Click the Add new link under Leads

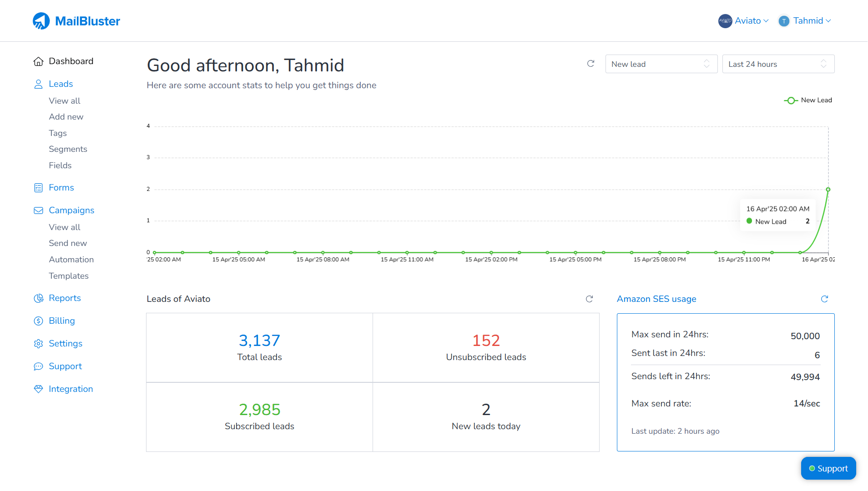(x=66, y=117)
